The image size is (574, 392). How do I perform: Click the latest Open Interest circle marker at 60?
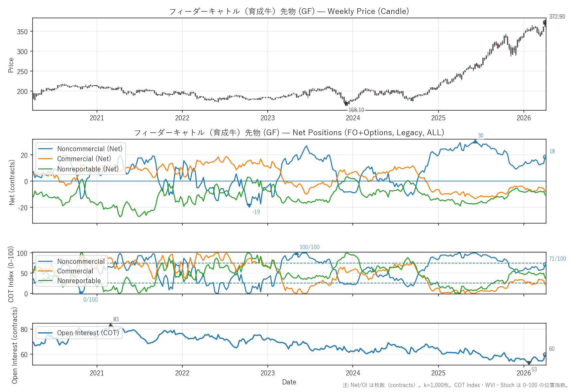545,354
